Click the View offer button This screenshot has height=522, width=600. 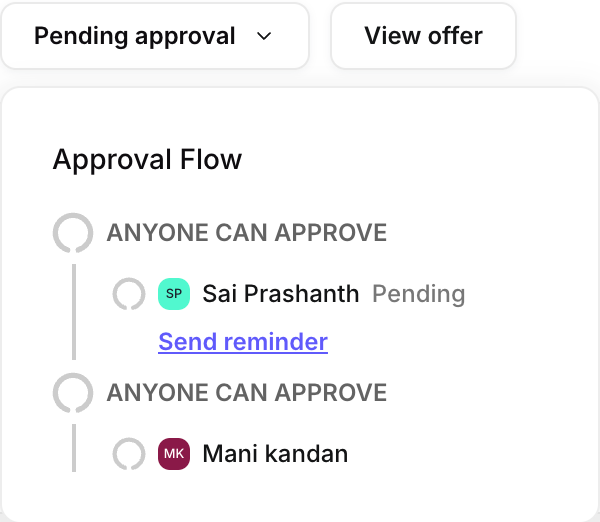click(423, 37)
